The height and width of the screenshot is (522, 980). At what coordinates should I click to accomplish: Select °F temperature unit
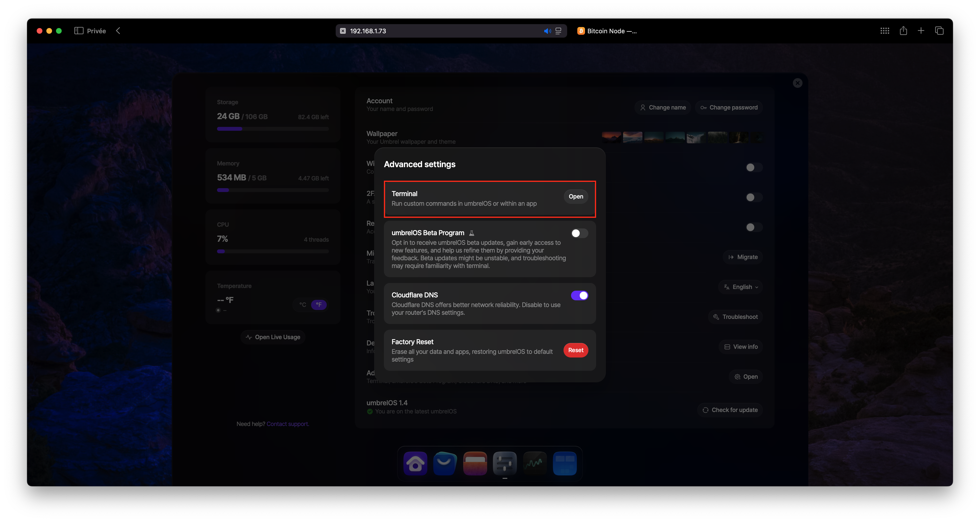[x=319, y=305]
